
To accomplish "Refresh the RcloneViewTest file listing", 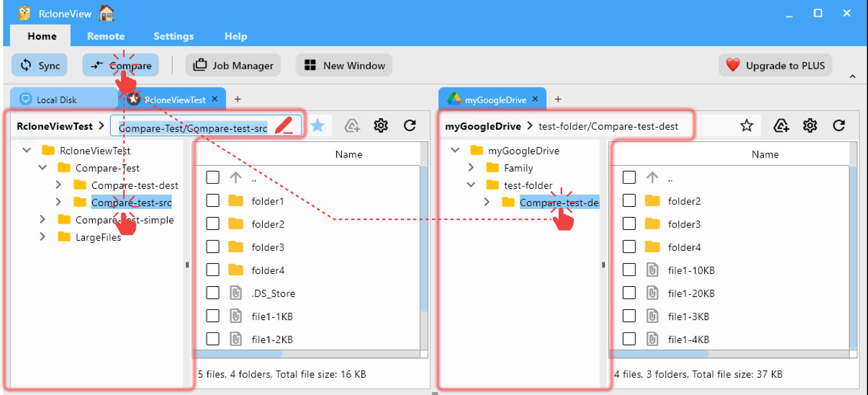I will point(410,125).
